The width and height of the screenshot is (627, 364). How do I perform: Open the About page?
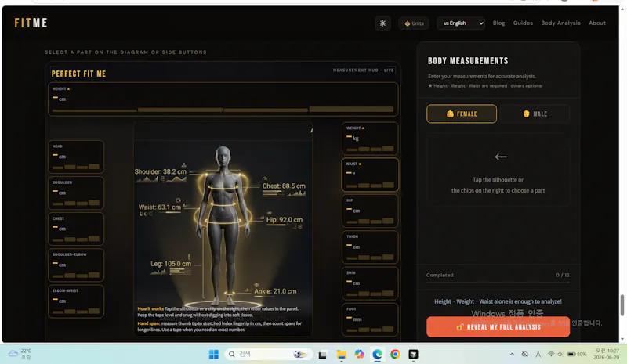pyautogui.click(x=597, y=23)
